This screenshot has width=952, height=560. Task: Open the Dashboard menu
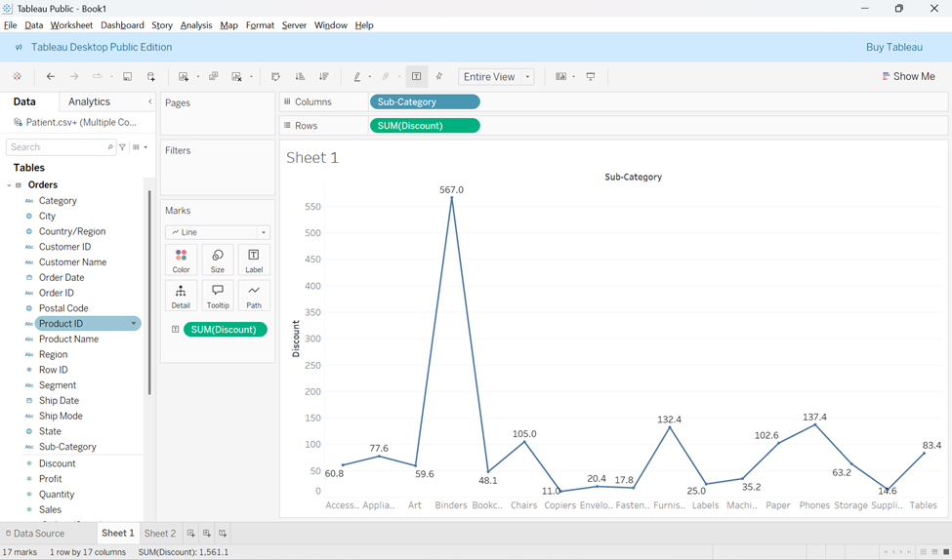(x=123, y=24)
